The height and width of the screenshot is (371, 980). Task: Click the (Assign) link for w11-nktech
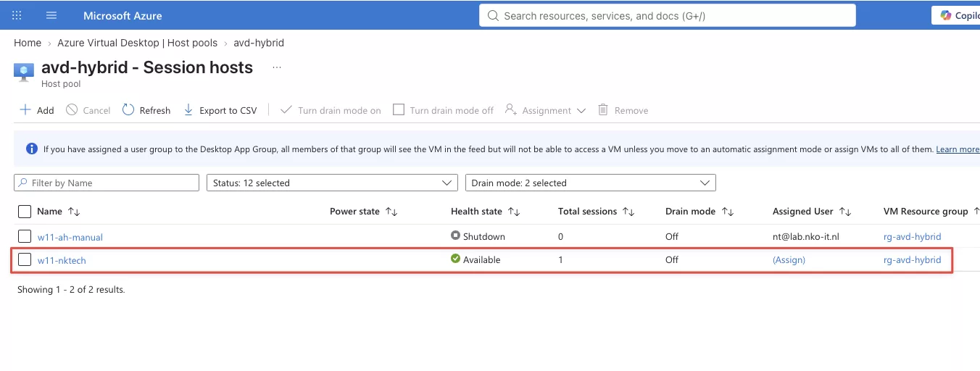point(789,260)
